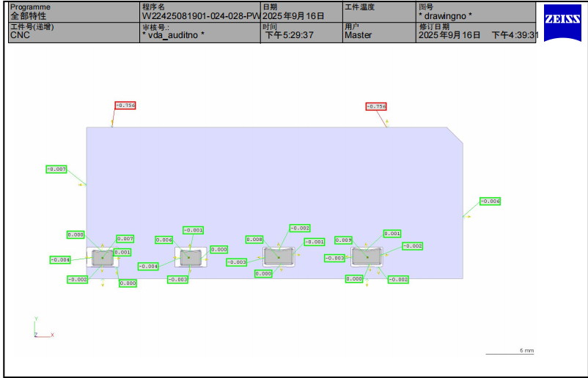
Task: Click the program name W22425081901-024-028 field
Action: click(x=200, y=15)
